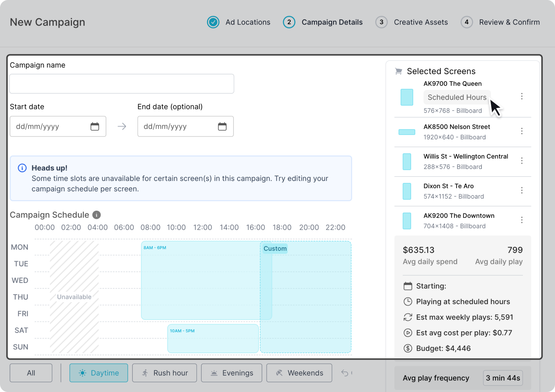
Task: Click the End date input field
Action: [185, 126]
